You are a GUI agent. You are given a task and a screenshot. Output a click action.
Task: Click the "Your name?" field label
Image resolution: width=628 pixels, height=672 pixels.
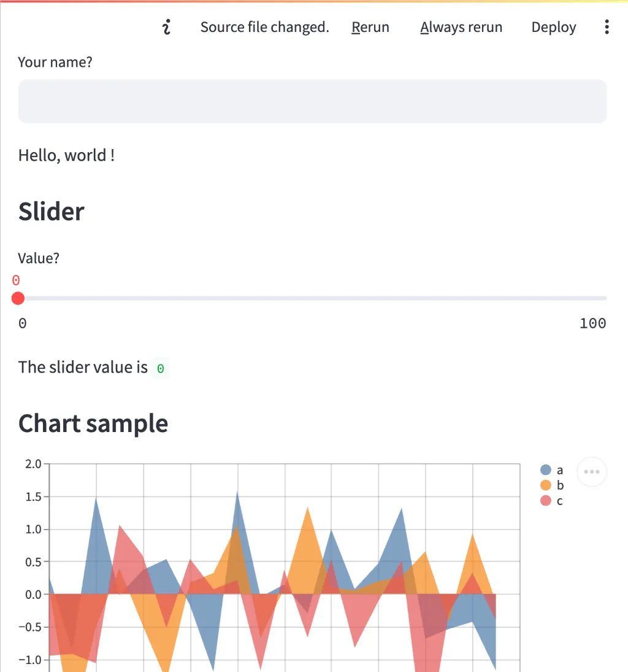pyautogui.click(x=55, y=62)
